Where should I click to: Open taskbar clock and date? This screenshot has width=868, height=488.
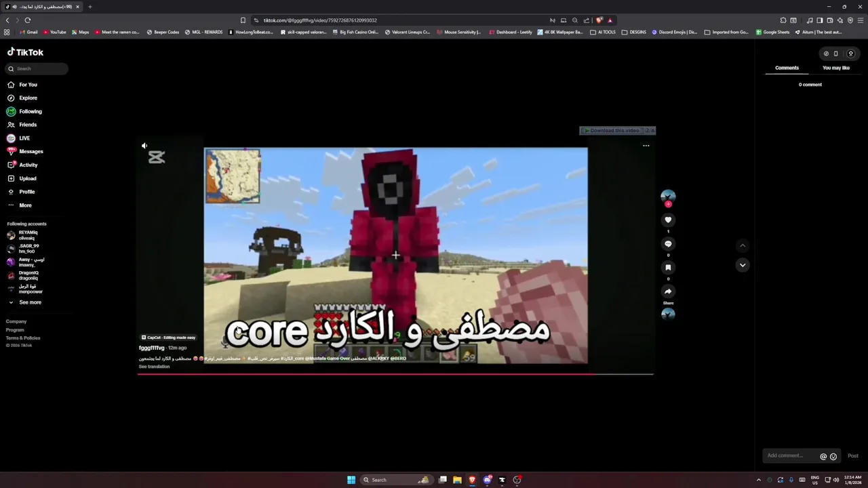(852, 480)
